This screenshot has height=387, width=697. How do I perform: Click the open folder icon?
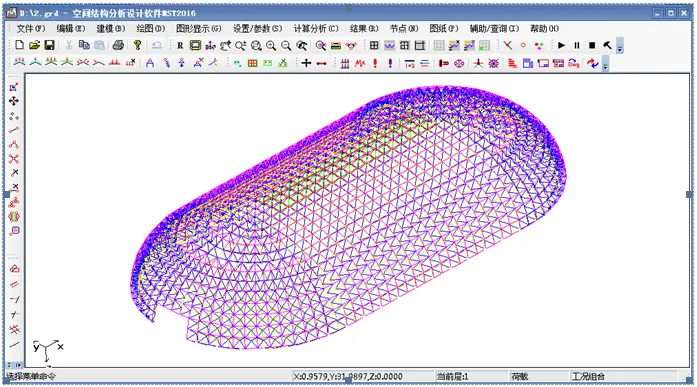pos(34,45)
